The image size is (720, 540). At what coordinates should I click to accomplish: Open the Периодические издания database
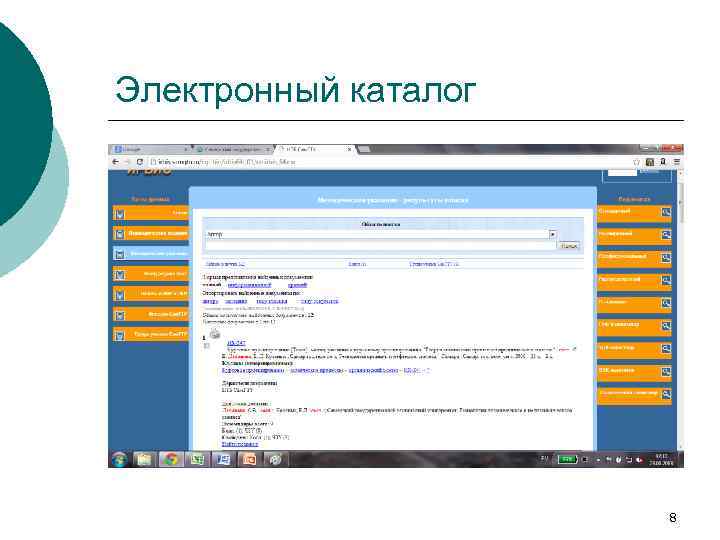pyautogui.click(x=151, y=234)
